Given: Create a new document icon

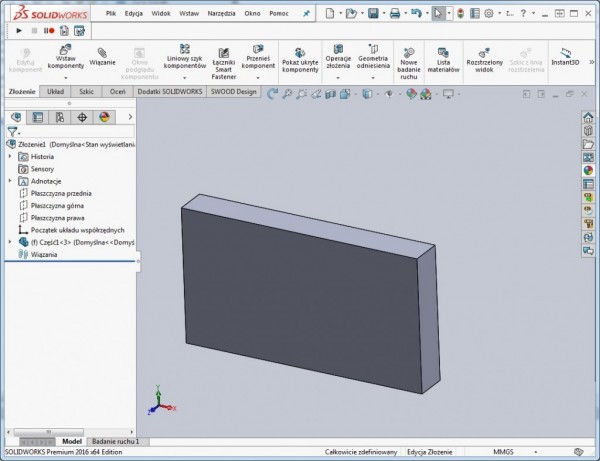Looking at the screenshot, I should click(329, 13).
